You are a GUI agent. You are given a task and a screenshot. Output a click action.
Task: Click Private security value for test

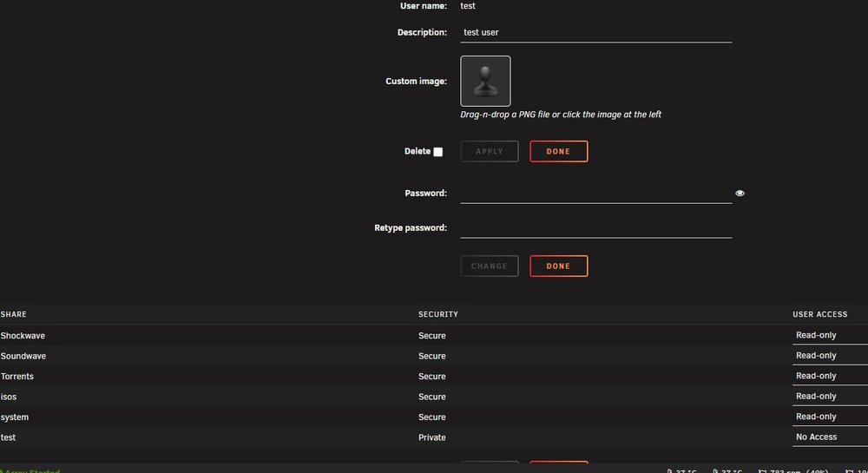pos(431,437)
